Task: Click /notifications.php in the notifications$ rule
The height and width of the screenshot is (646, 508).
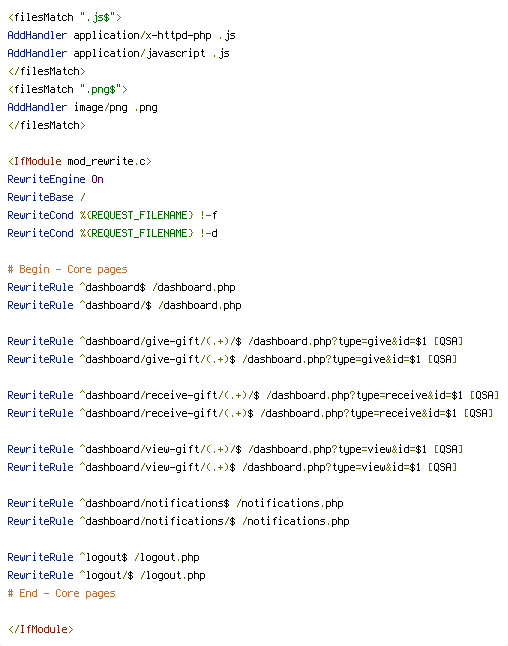Action: (290, 503)
